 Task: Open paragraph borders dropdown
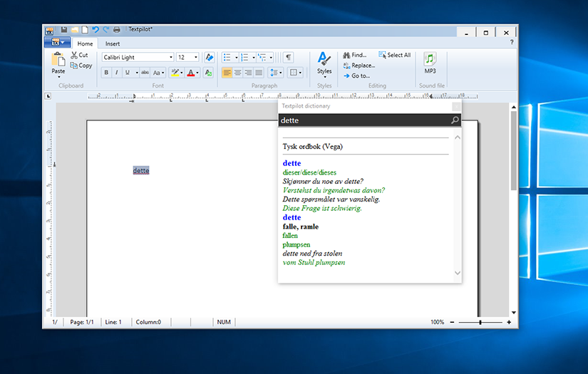(295, 73)
